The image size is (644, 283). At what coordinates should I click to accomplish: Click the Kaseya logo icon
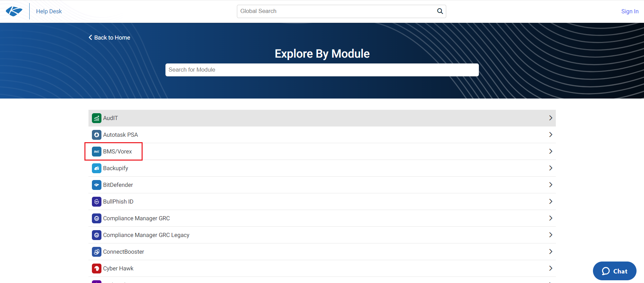click(x=14, y=11)
